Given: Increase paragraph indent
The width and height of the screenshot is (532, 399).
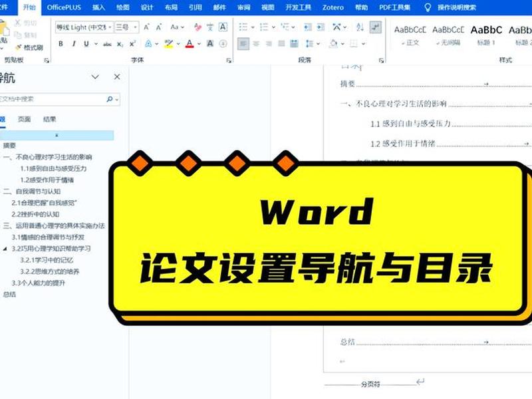Looking at the screenshot, I should [321, 27].
